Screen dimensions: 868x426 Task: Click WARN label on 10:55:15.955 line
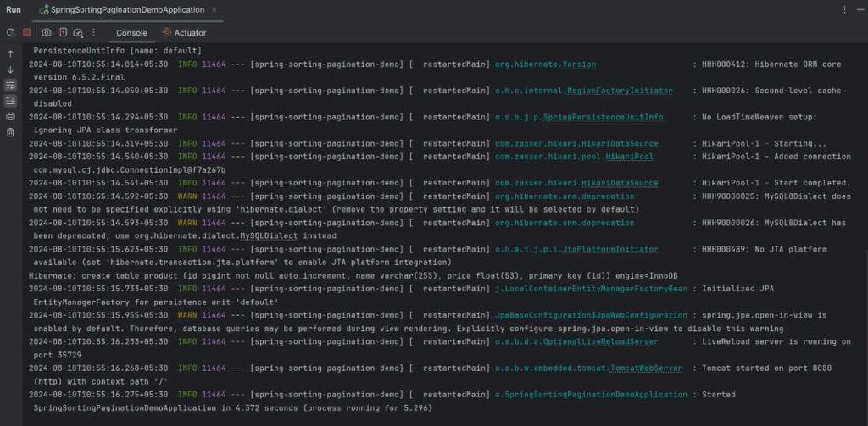coord(187,315)
